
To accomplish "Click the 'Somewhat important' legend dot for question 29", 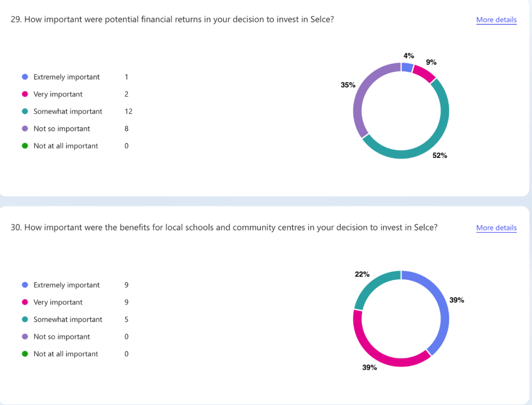I will [23, 111].
